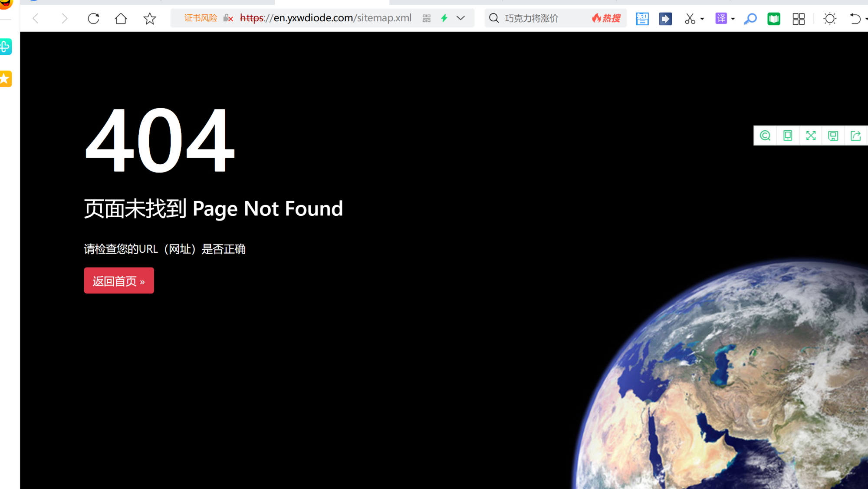Viewport: 868px width, 489px height.
Task: Click the green circular search icon in floating toolbar
Action: pyautogui.click(x=765, y=135)
